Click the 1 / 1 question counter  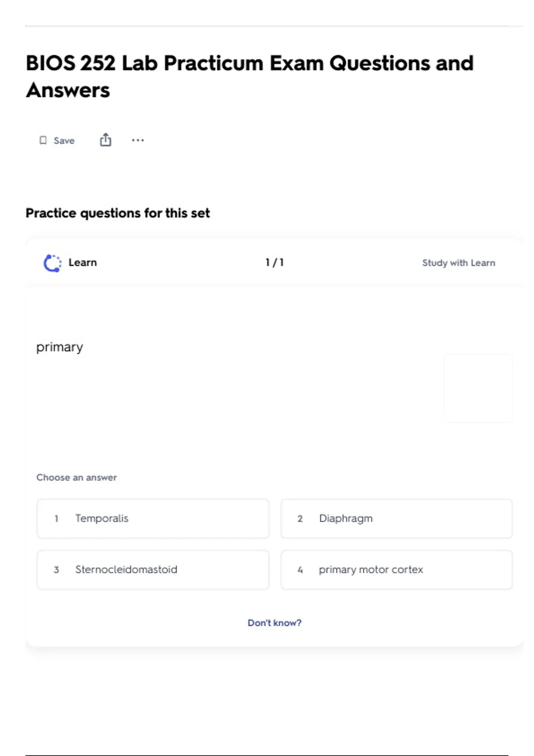275,262
